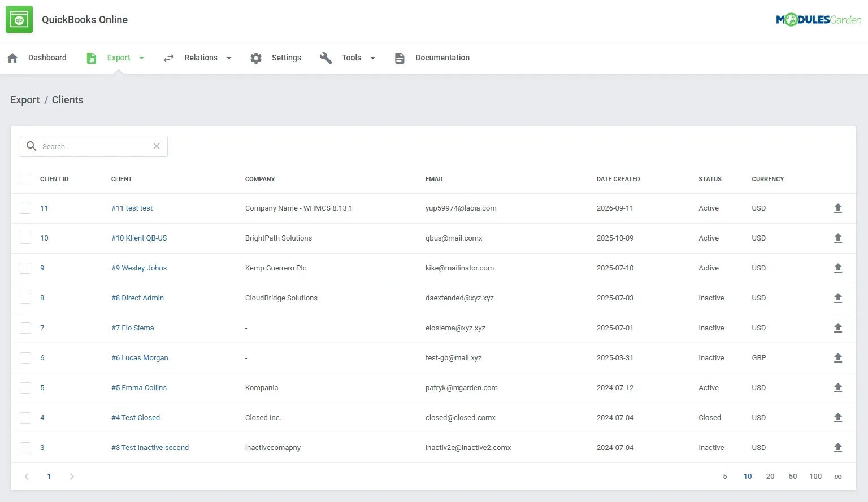Export client #6 Lucas Morgan via upload icon
868x502 pixels.
tap(838, 358)
